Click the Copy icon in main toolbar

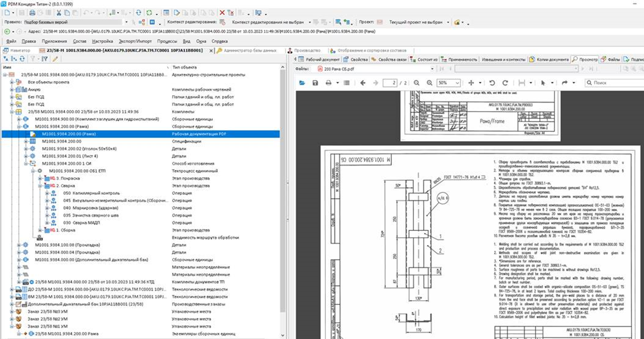(67, 13)
